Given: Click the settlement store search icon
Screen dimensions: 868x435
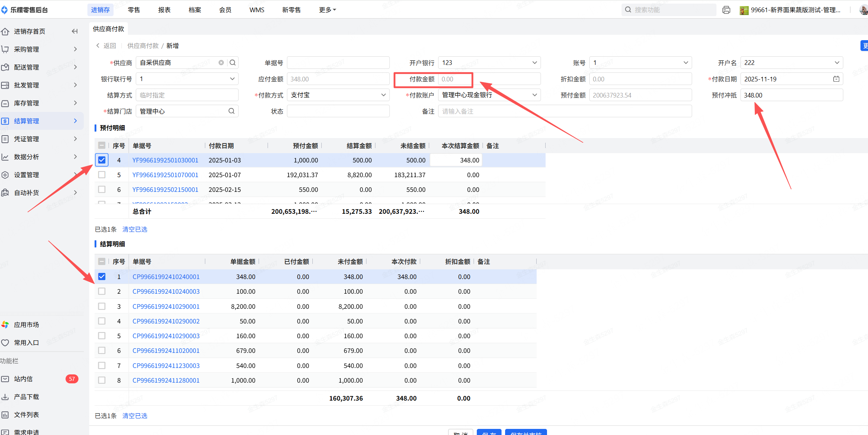Looking at the screenshot, I should (x=231, y=111).
